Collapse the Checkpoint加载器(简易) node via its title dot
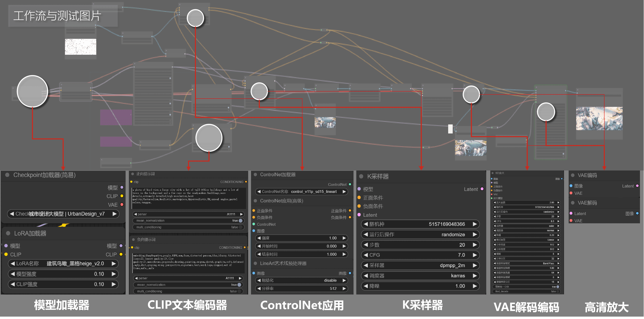Screen dimensions: 644x319 pos(7,175)
